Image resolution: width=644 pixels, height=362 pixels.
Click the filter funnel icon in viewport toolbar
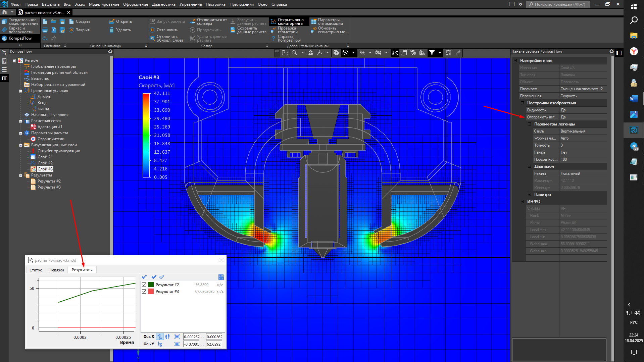tap(432, 53)
